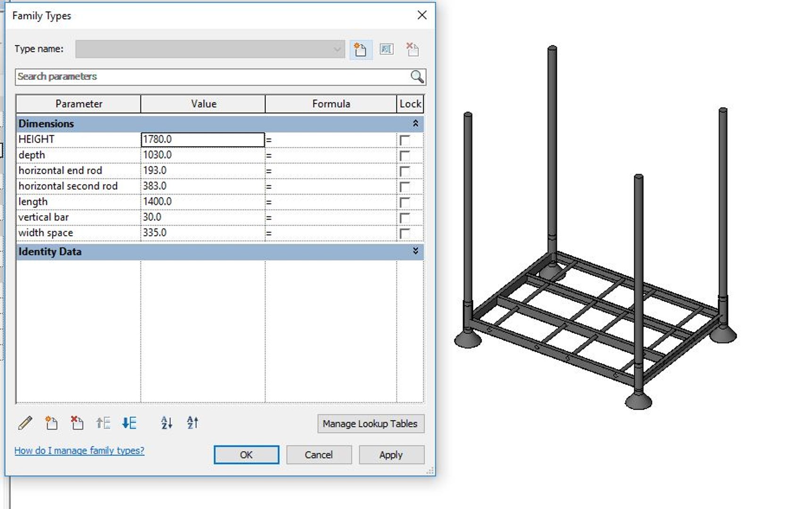This screenshot has height=509, width=812.
Task: Click the formula cell for width space
Action: coord(331,233)
